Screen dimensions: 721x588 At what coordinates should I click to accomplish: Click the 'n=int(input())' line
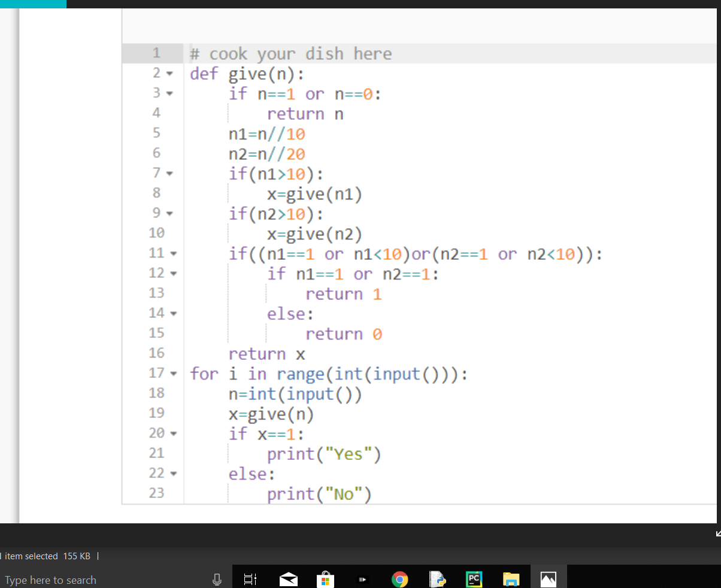(296, 394)
